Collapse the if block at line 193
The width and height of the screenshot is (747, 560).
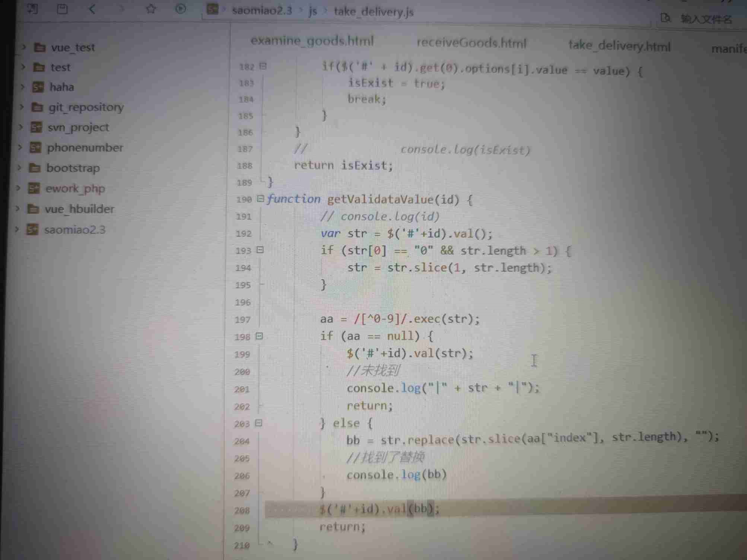pyautogui.click(x=260, y=250)
